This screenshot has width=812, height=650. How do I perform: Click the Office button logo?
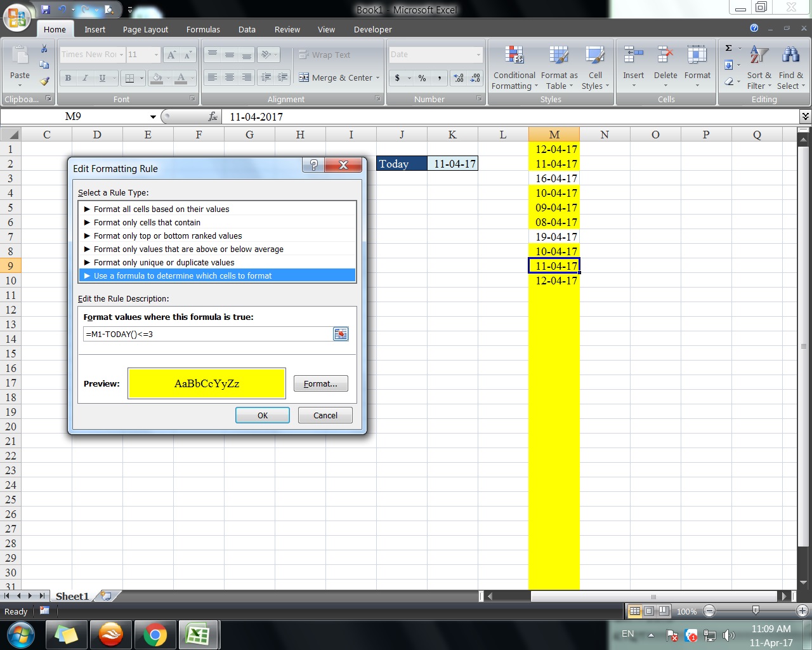point(16,17)
